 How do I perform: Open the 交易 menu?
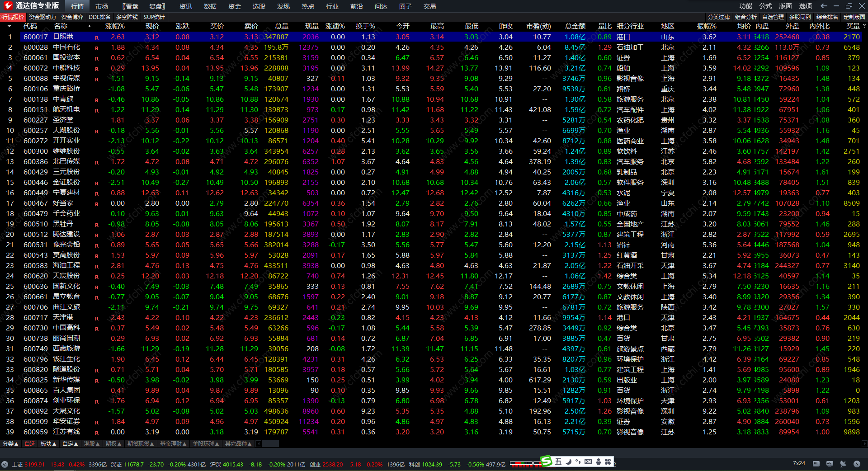coord(430,6)
